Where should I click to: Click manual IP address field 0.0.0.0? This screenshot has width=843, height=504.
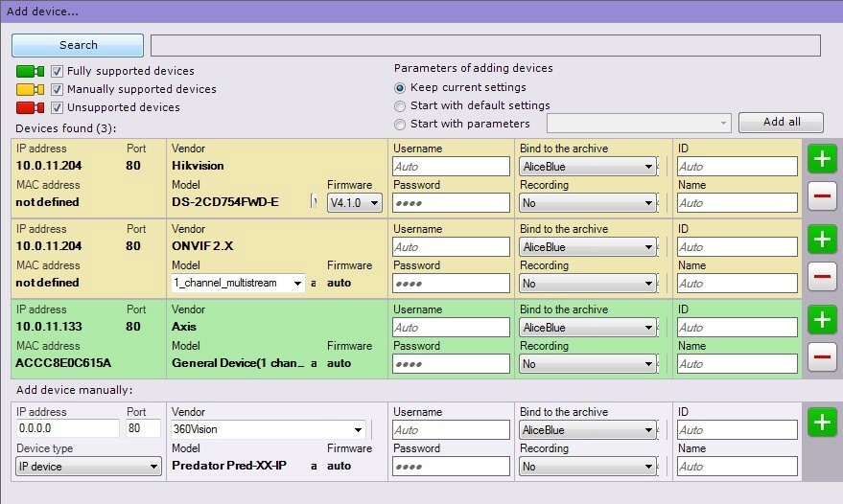67,429
